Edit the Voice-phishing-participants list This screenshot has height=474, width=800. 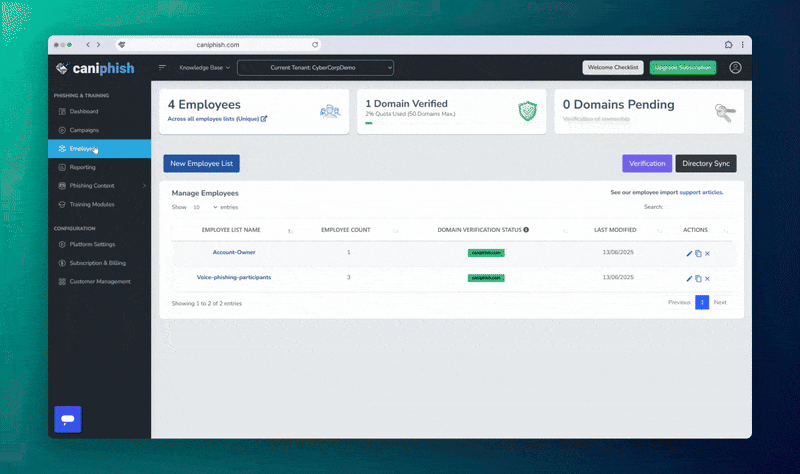tap(689, 279)
